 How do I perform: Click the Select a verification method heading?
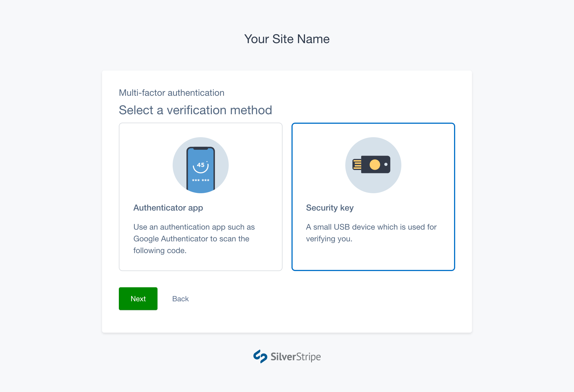[195, 110]
